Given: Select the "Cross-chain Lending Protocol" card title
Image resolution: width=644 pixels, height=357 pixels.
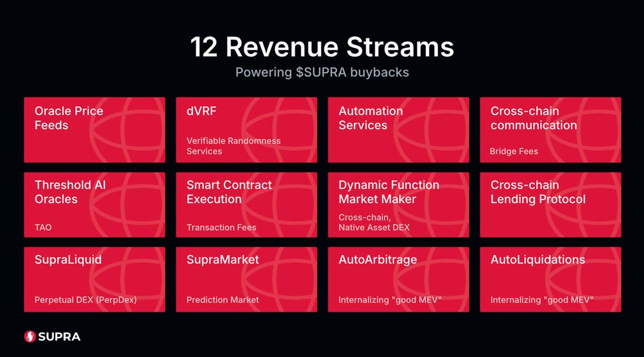Looking at the screenshot, I should coord(538,192).
